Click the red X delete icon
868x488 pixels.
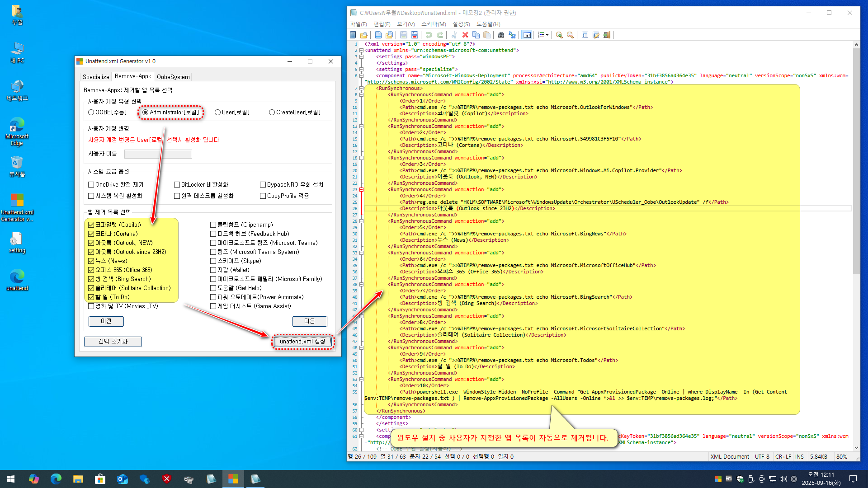[x=465, y=35]
